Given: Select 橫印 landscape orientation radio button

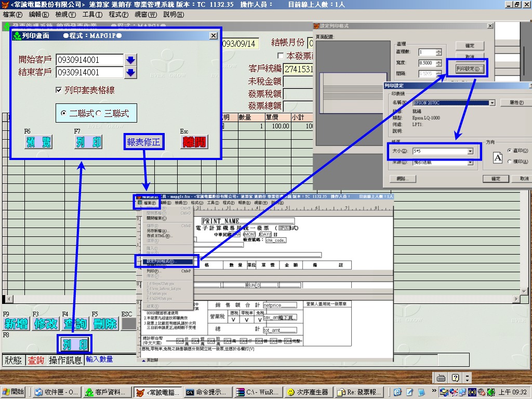Looking at the screenshot, I should point(509,162).
